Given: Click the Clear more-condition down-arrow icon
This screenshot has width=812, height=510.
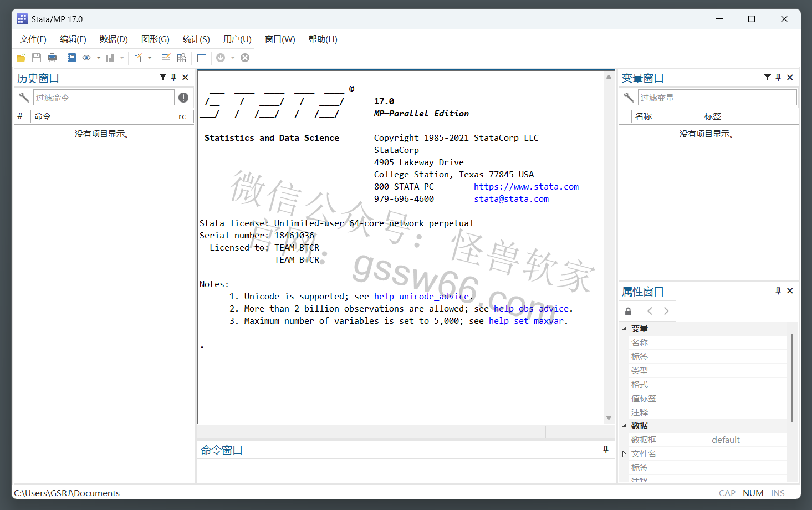Looking at the screenshot, I should click(221, 58).
